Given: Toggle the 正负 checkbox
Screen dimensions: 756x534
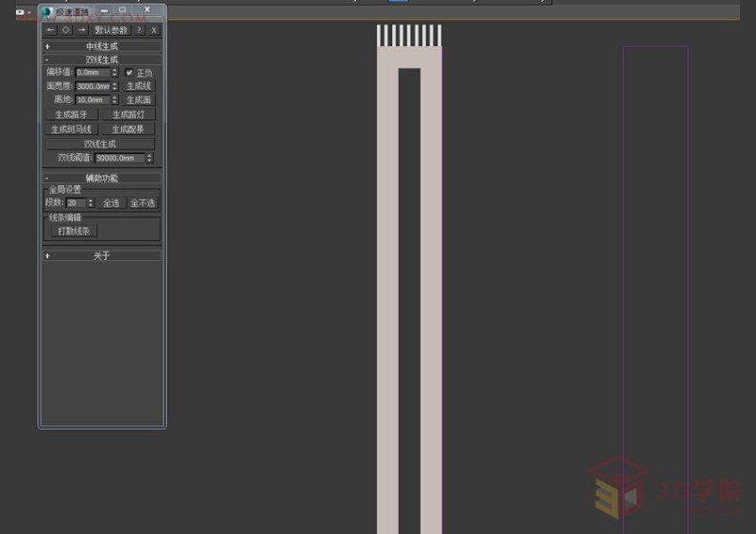Looking at the screenshot, I should (129, 73).
